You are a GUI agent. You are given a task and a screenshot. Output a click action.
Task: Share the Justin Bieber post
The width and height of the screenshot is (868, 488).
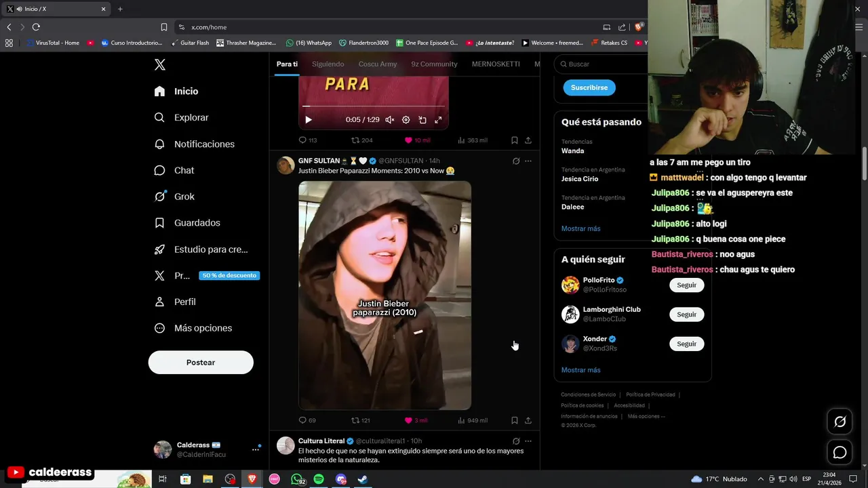pyautogui.click(x=528, y=420)
